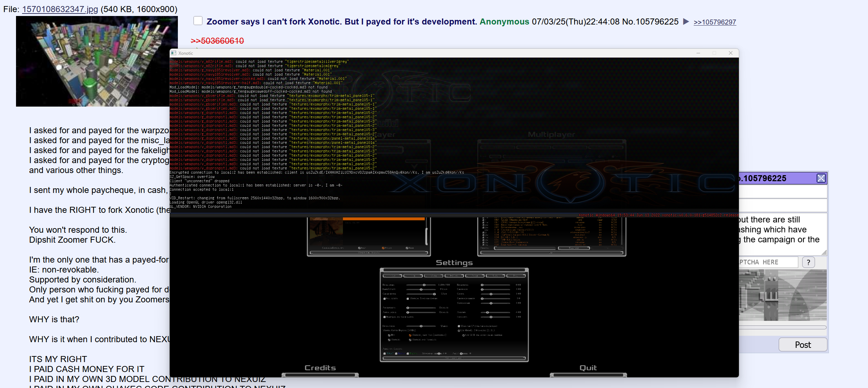Switch to the Misc settings tab
The height and width of the screenshot is (388, 868).
516,276
